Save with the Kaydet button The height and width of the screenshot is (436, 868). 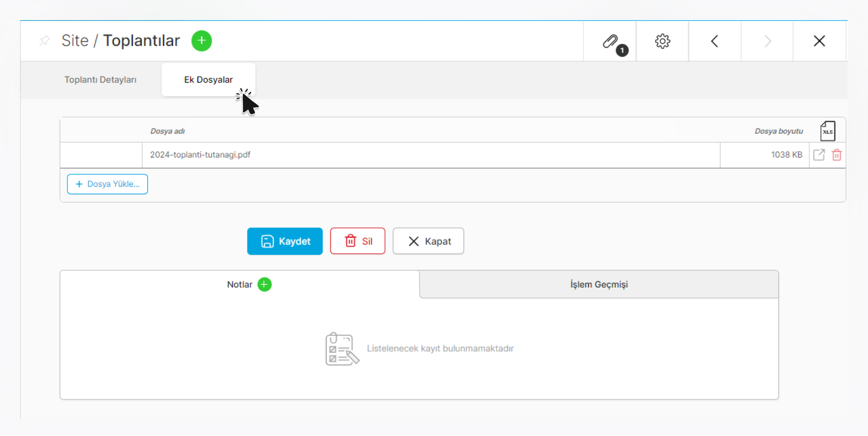pos(285,241)
